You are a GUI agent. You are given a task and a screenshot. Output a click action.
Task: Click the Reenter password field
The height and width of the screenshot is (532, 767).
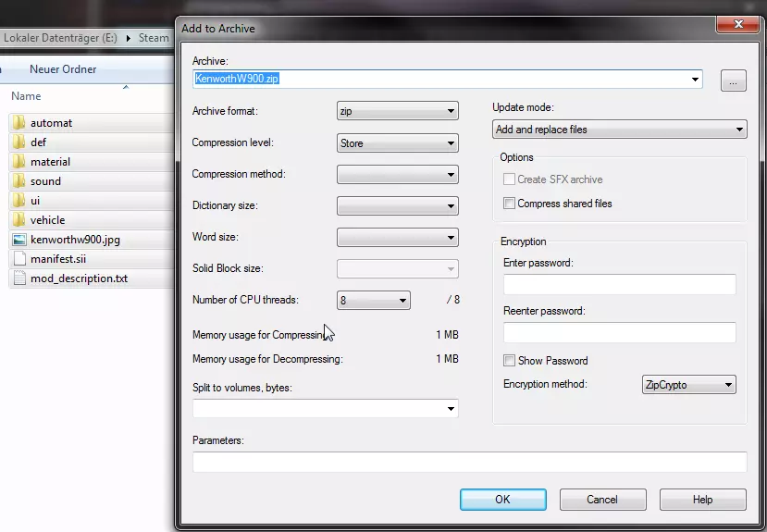click(x=619, y=332)
